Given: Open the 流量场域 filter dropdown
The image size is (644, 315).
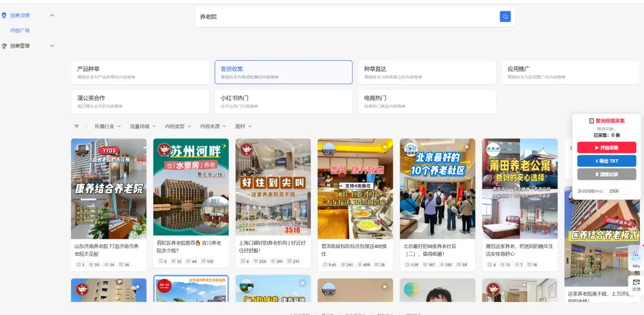Looking at the screenshot, I should pos(143,126).
